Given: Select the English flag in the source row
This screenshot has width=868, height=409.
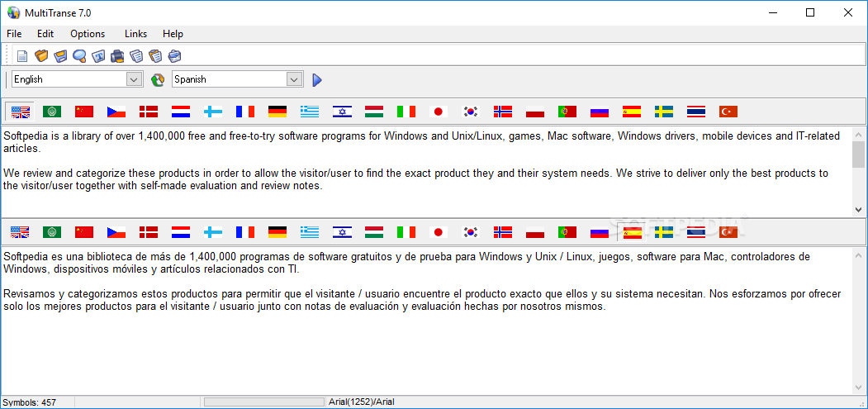Looking at the screenshot, I should (20, 112).
